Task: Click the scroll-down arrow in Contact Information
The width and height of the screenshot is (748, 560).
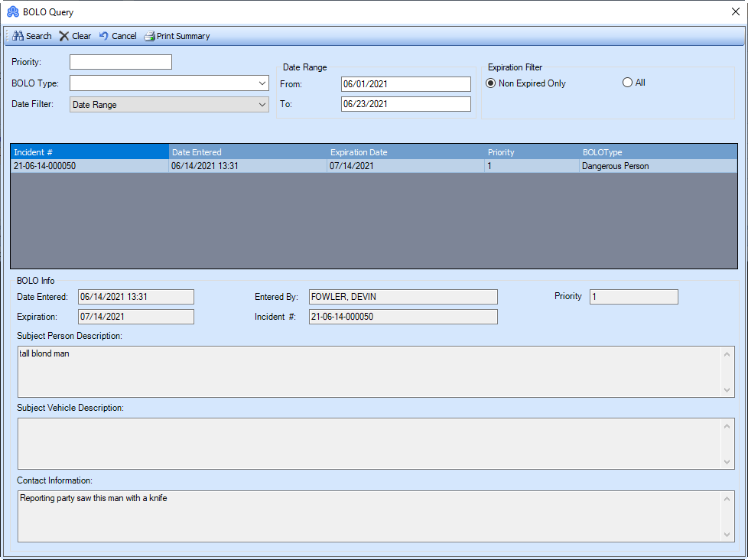Action: pyautogui.click(x=727, y=536)
